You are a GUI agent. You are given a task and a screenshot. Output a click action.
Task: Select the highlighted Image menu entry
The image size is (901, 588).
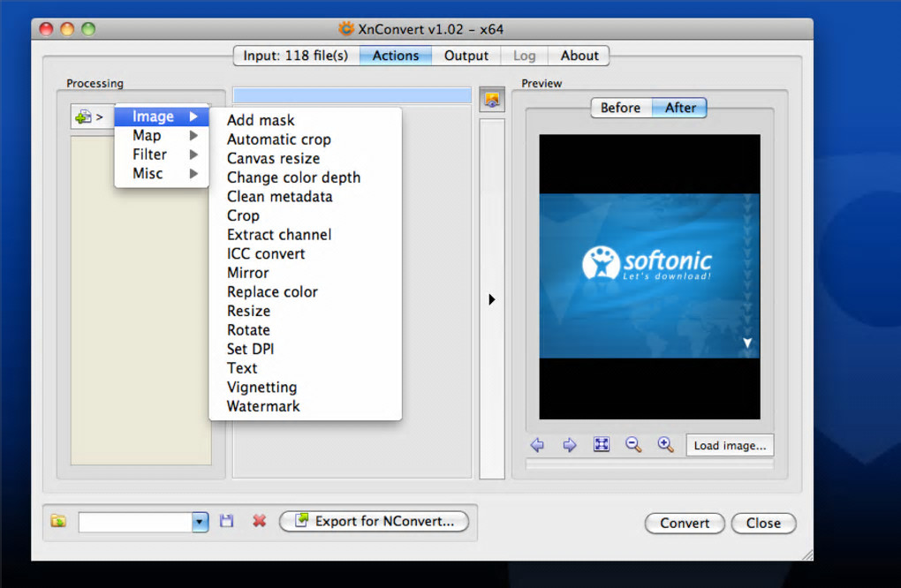coord(162,117)
